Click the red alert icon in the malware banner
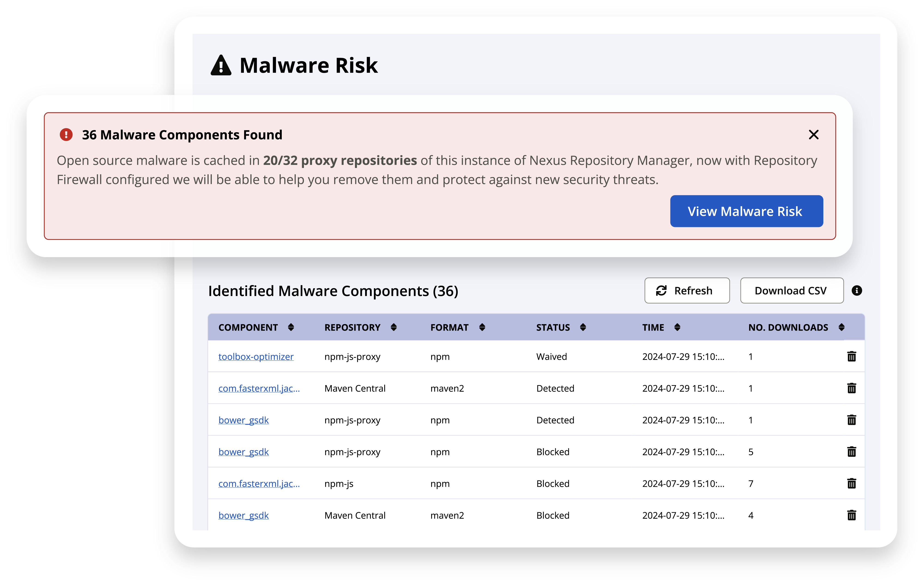924x586 pixels. tap(66, 135)
